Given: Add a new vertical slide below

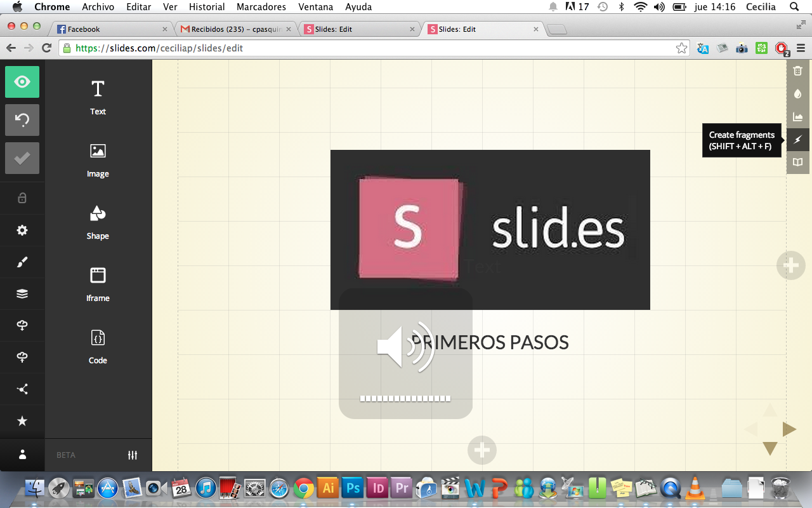Looking at the screenshot, I should pyautogui.click(x=482, y=450).
